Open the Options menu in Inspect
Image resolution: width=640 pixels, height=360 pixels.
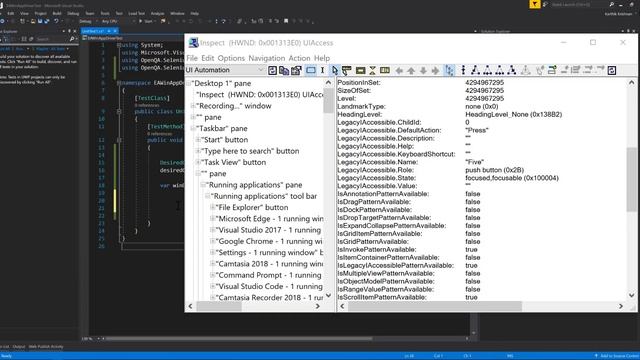[231, 58]
